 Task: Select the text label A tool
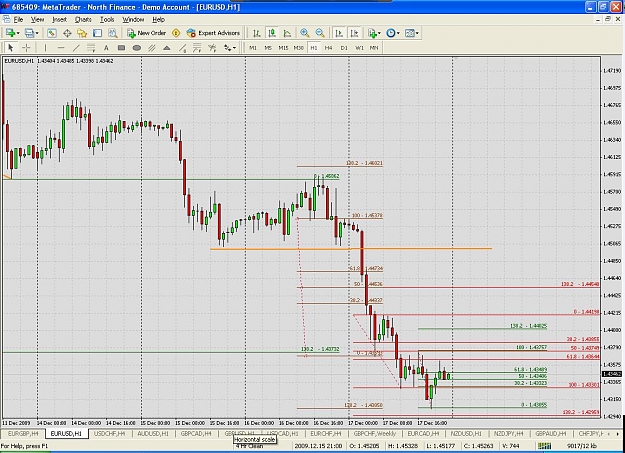(106, 48)
